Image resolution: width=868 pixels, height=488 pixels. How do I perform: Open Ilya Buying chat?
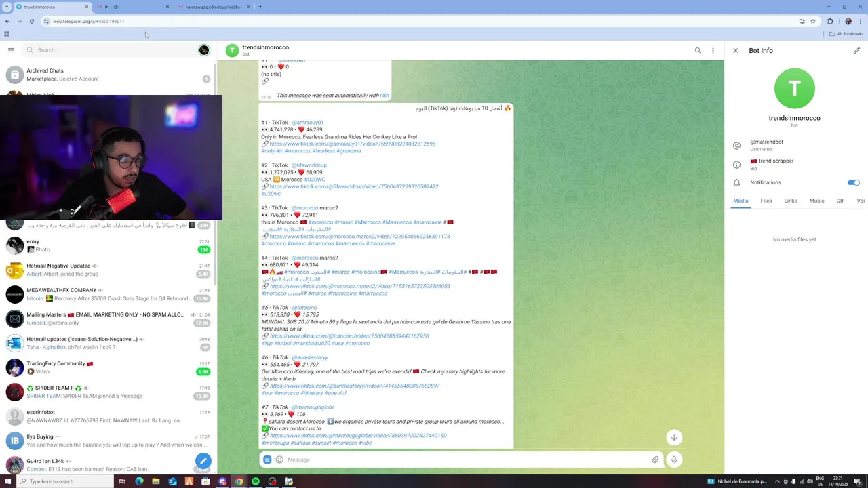click(x=108, y=441)
